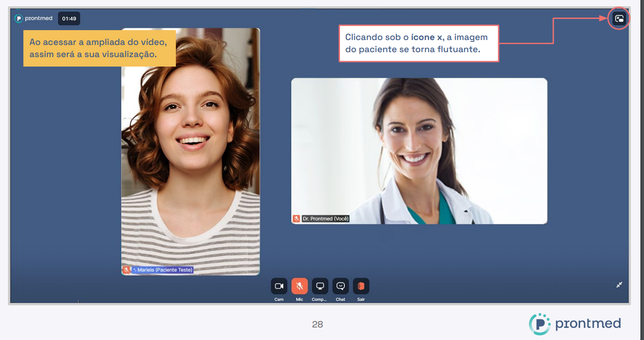Click the Prontmed logo in call header

[34, 18]
